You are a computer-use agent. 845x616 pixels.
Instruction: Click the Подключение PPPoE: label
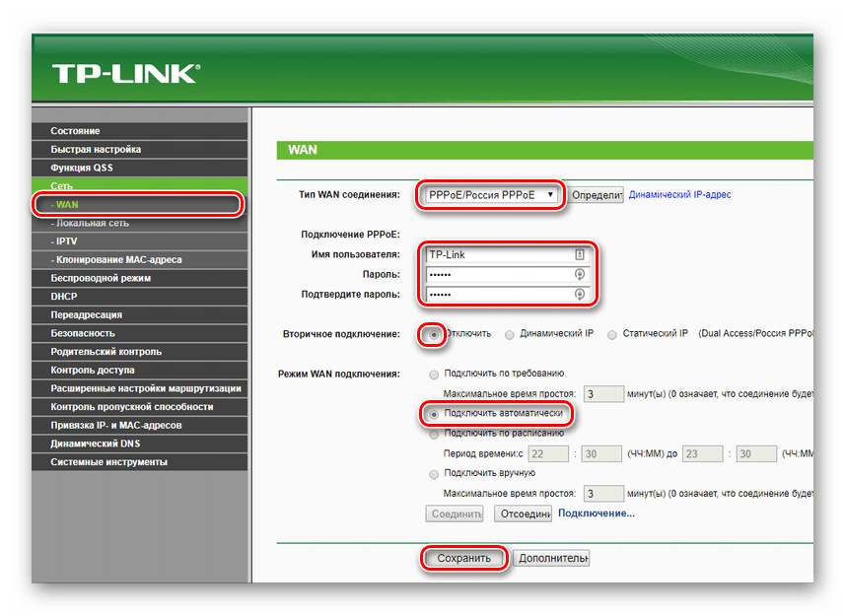click(x=350, y=235)
